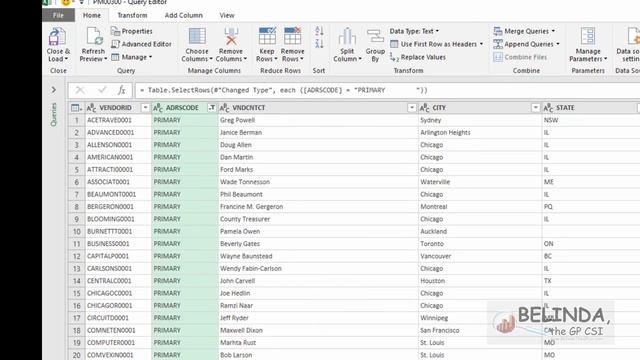Select the cell Houston
The width and height of the screenshot is (640, 360).
pos(480,281)
